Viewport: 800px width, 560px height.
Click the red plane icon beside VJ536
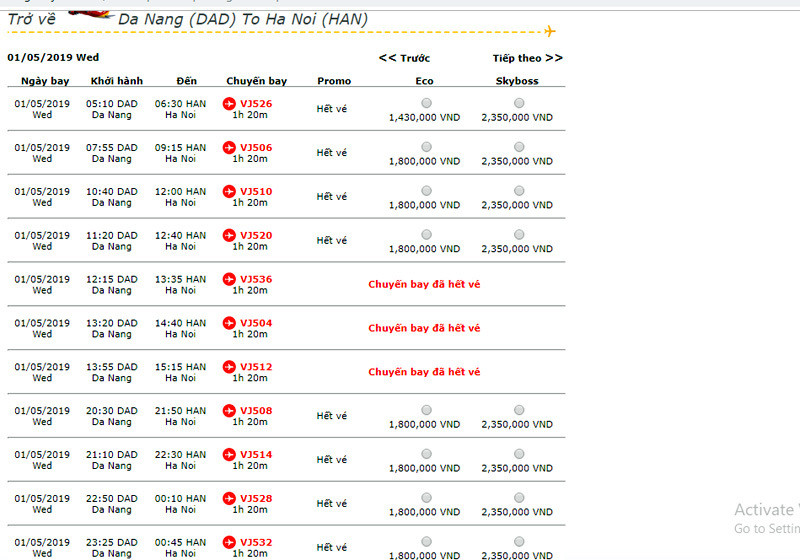[229, 279]
